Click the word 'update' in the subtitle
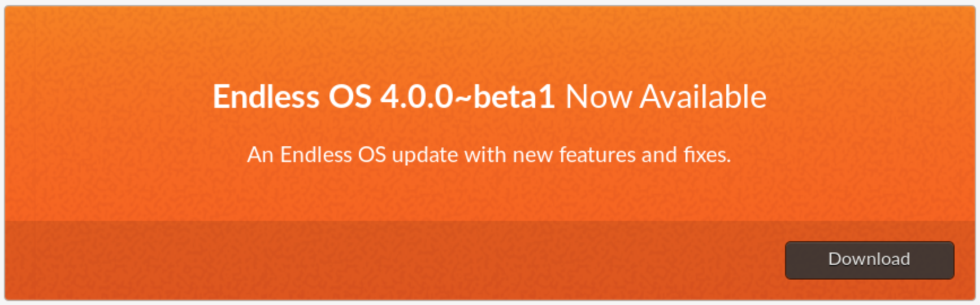This screenshot has height=305, width=980. [x=425, y=155]
